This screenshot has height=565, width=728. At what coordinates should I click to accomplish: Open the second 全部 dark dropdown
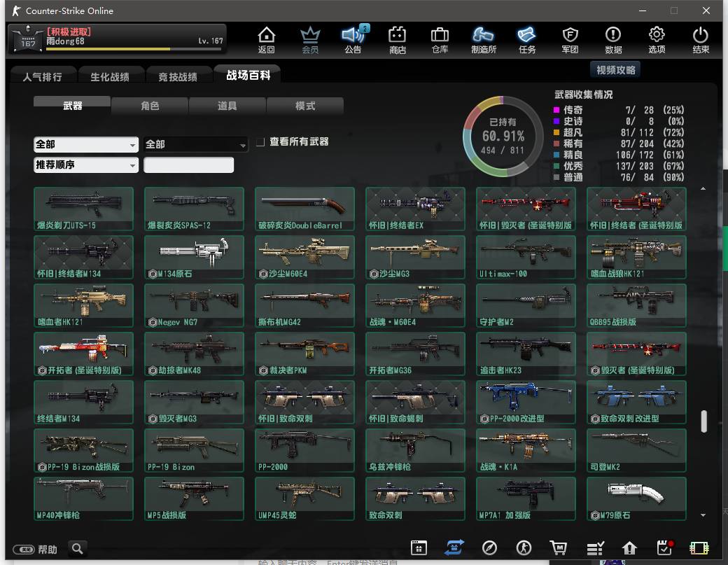click(x=195, y=144)
